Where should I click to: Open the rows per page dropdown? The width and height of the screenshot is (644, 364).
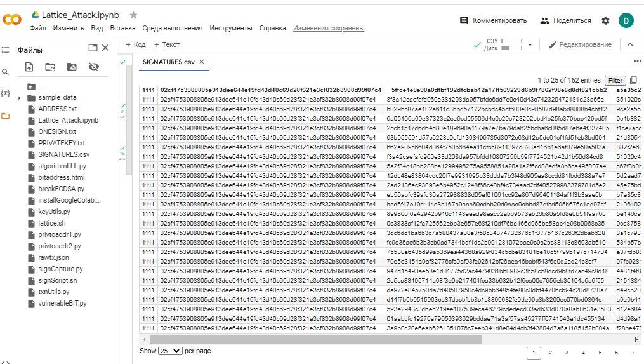pos(170,351)
